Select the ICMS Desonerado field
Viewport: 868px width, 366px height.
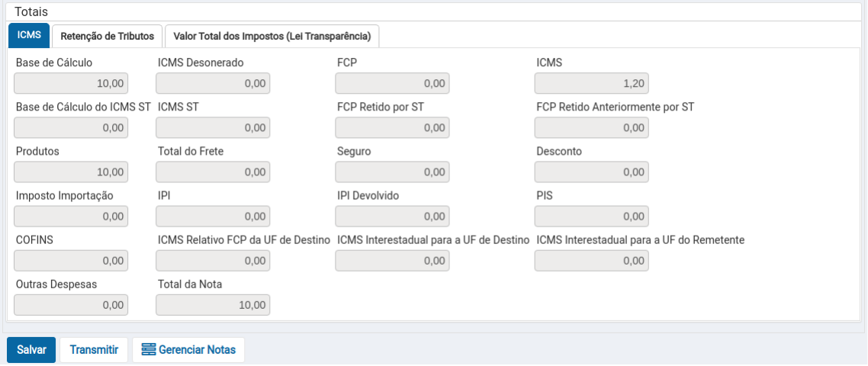coord(213,84)
